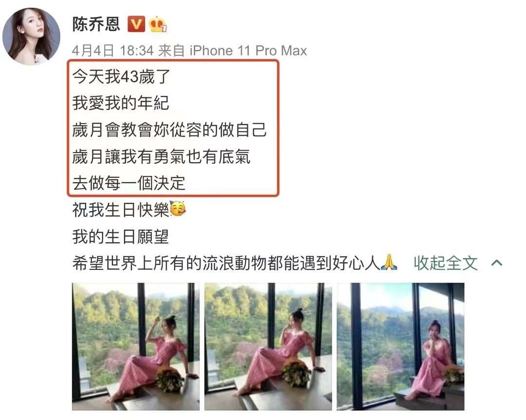Click the text line 祝我生日快樂
The image size is (526, 420).
[121, 210]
